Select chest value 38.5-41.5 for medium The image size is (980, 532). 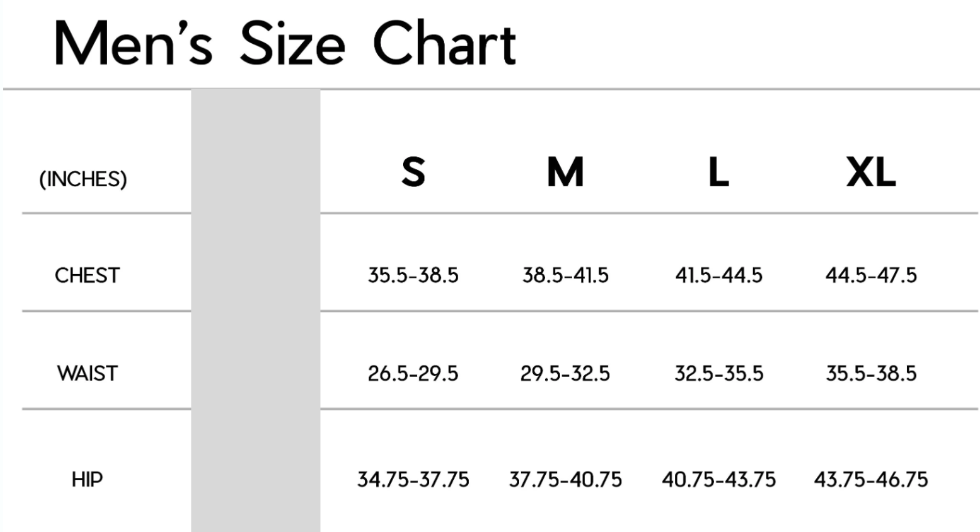pyautogui.click(x=565, y=275)
